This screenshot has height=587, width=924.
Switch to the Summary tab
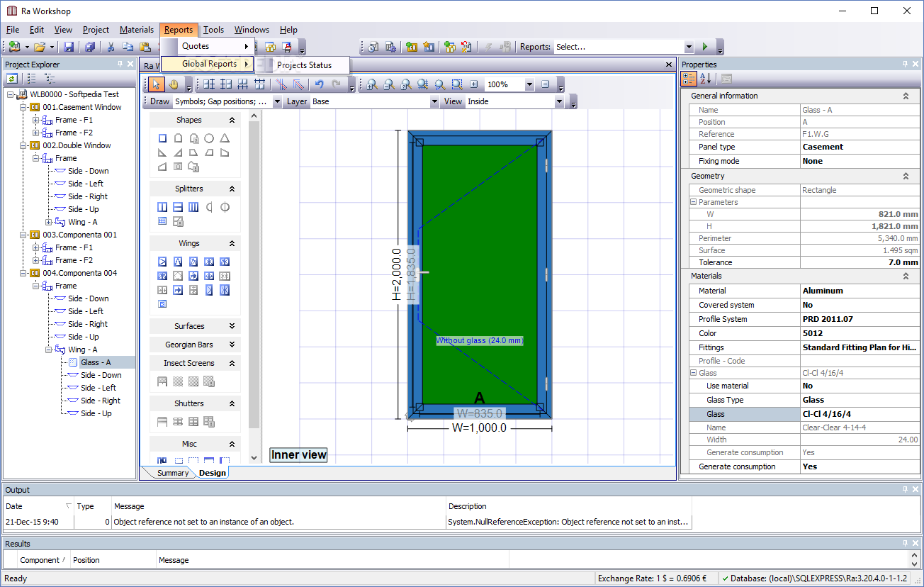click(x=173, y=473)
